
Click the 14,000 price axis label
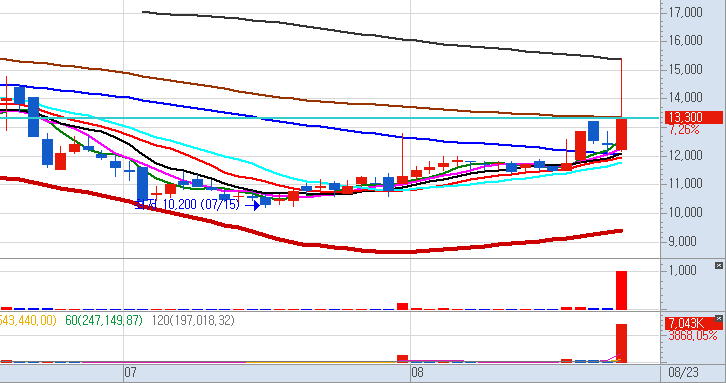click(685, 98)
